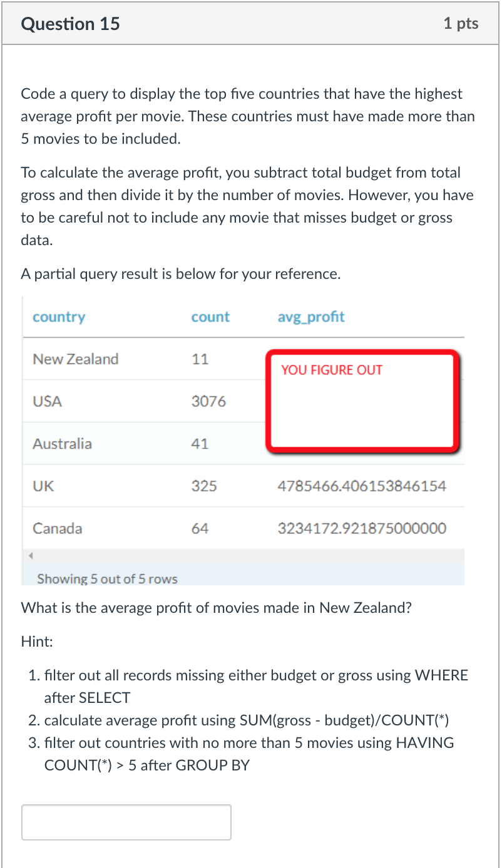Click into the answer input field
502x868 pixels.
coord(125,822)
